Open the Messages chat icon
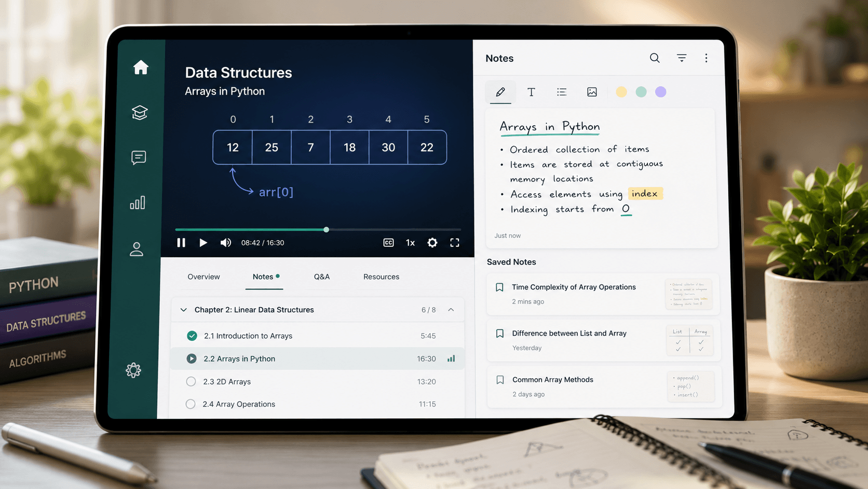This screenshot has height=489, width=868. tap(139, 157)
